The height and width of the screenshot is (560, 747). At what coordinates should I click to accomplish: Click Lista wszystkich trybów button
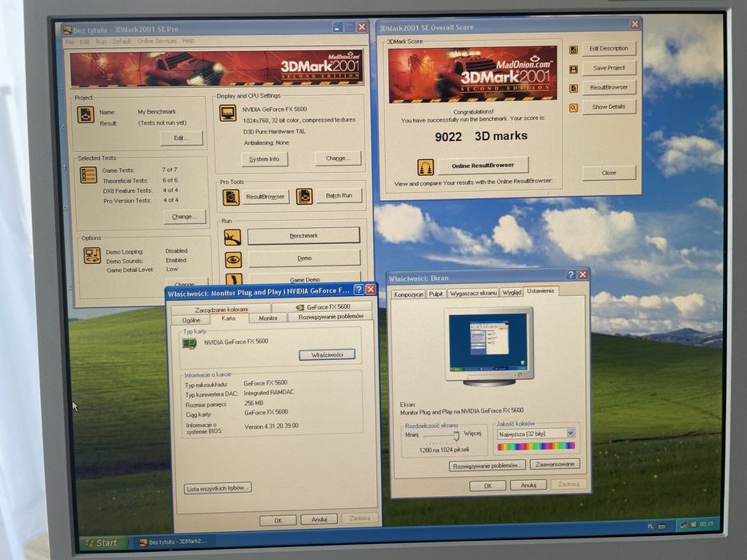[x=218, y=488]
